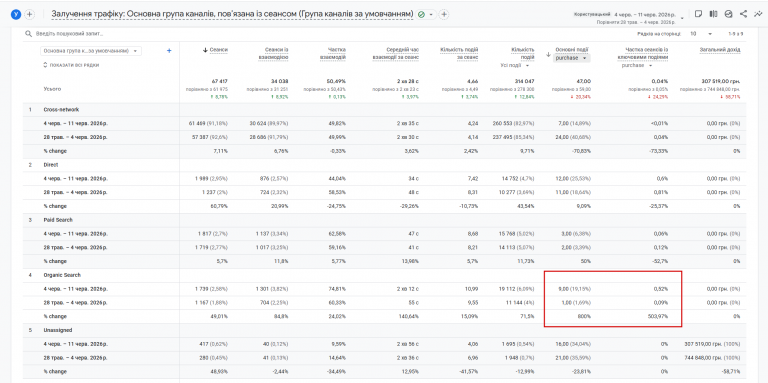The image size is (768, 383).
Task: Share this report via share icon
Action: coord(744,14)
